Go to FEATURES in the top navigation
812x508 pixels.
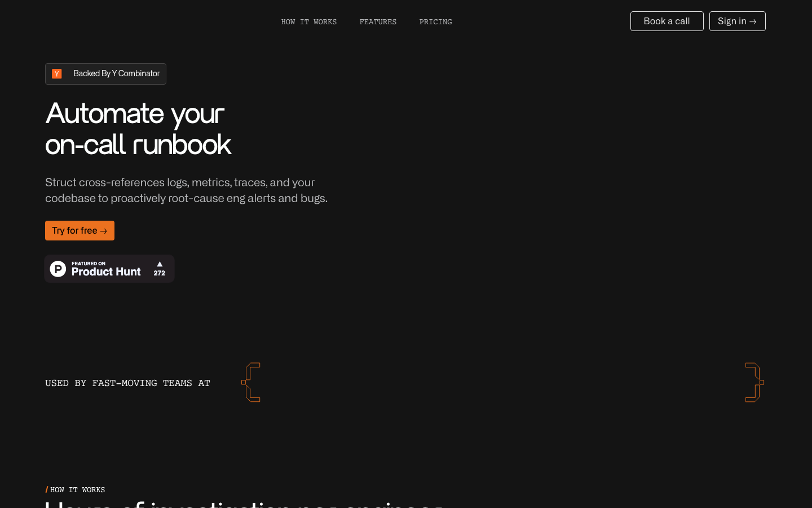tap(378, 22)
